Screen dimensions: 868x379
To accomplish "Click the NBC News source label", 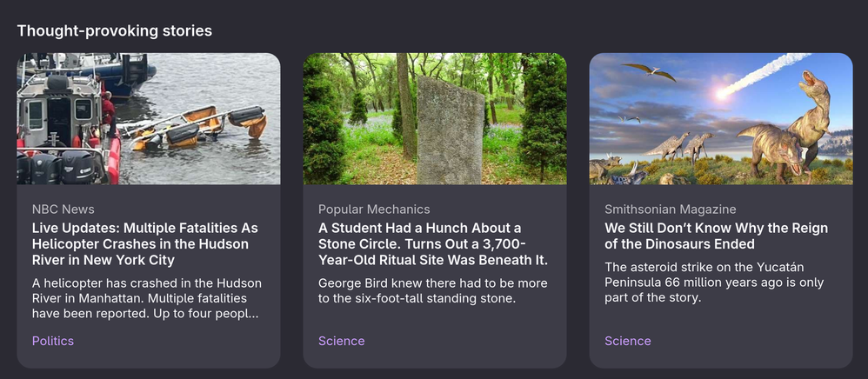I will [63, 209].
